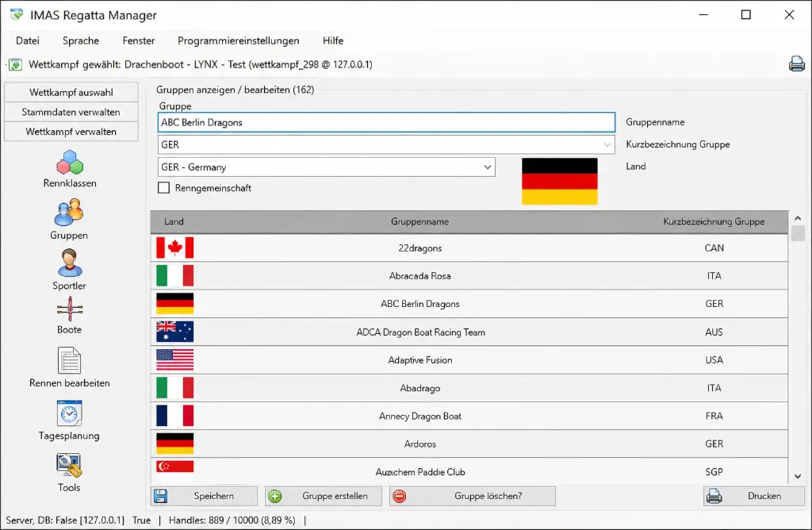Screen dimensions: 812x530
Task: Click the USA abbreviation cell
Action: (x=714, y=360)
